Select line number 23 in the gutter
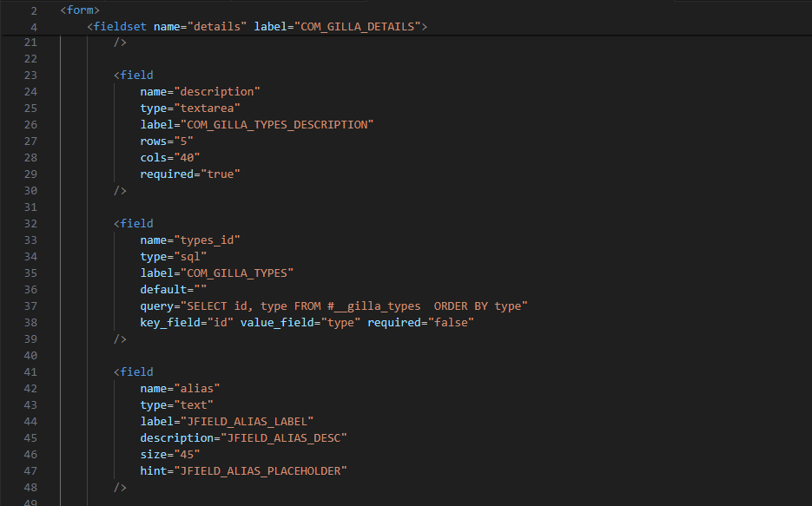 pyautogui.click(x=30, y=75)
